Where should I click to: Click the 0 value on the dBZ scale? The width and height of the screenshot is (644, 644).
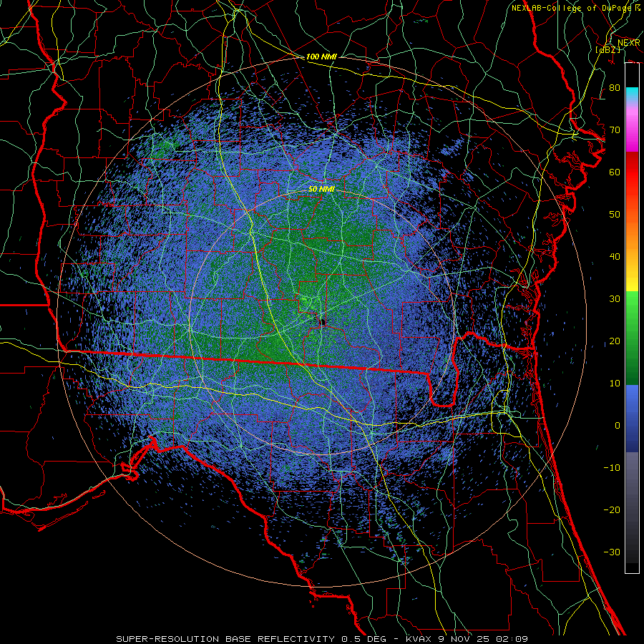pyautogui.click(x=618, y=426)
